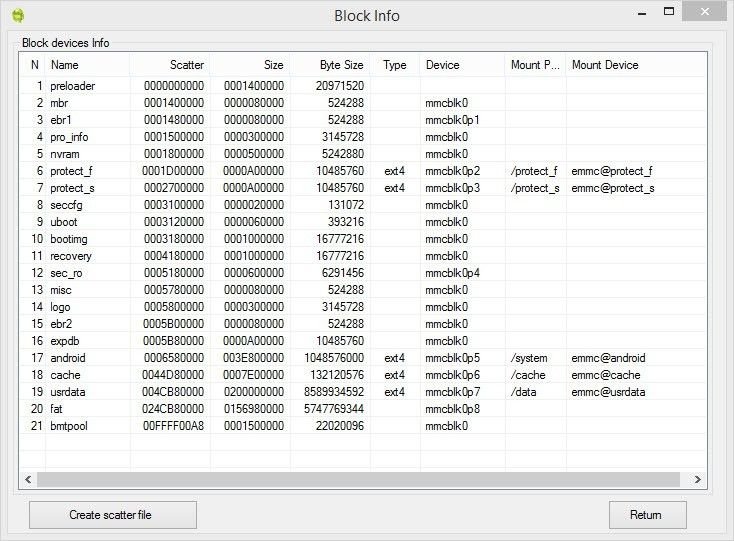This screenshot has width=734, height=541.
Task: Sort by the Name column header
Action: [87, 65]
